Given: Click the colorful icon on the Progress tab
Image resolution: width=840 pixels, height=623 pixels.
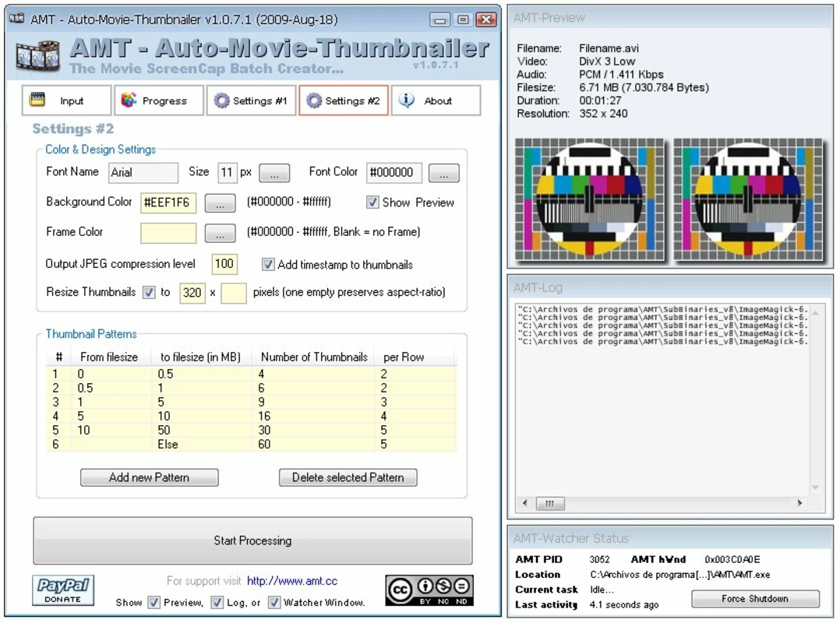Looking at the screenshot, I should click(129, 100).
